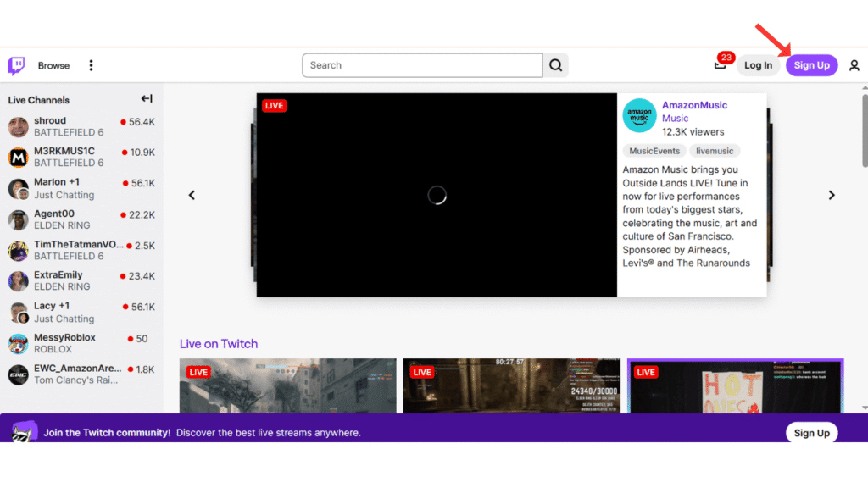Toggle the LIVE badge on the featured stream
Image resolution: width=868 pixels, height=488 pixels.
[273, 104]
